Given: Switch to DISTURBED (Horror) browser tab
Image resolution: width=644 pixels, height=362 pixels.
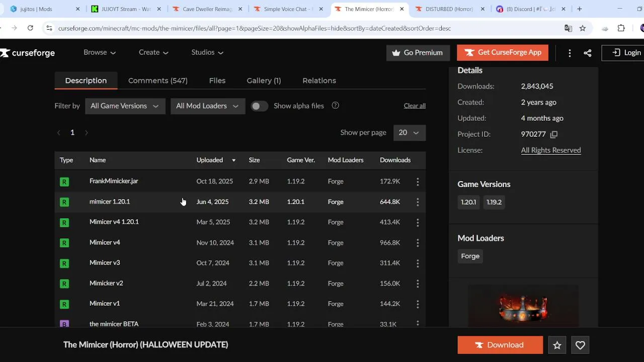Looking at the screenshot, I should point(449,9).
